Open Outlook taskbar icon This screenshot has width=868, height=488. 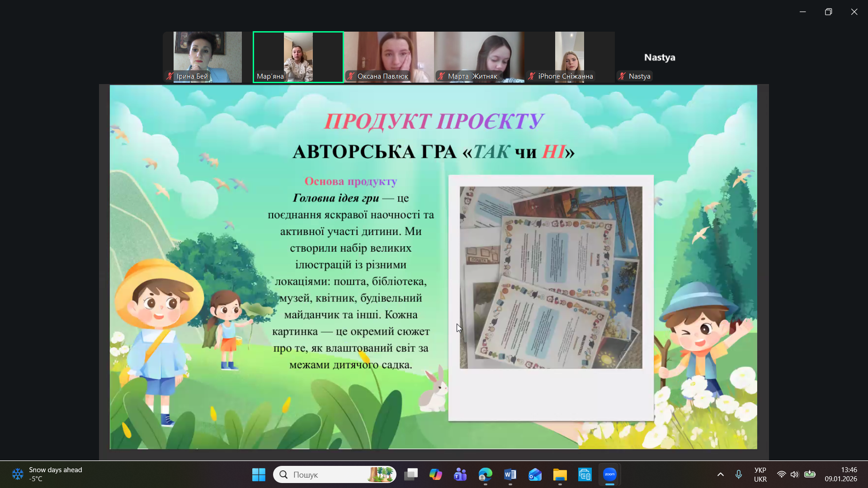tap(535, 474)
